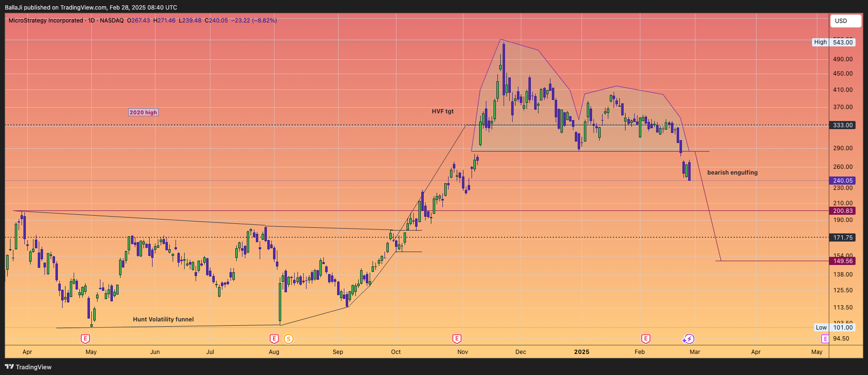Click the 94.50 price axis label
Image resolution: width=868 pixels, height=375 pixels.
pos(841,339)
